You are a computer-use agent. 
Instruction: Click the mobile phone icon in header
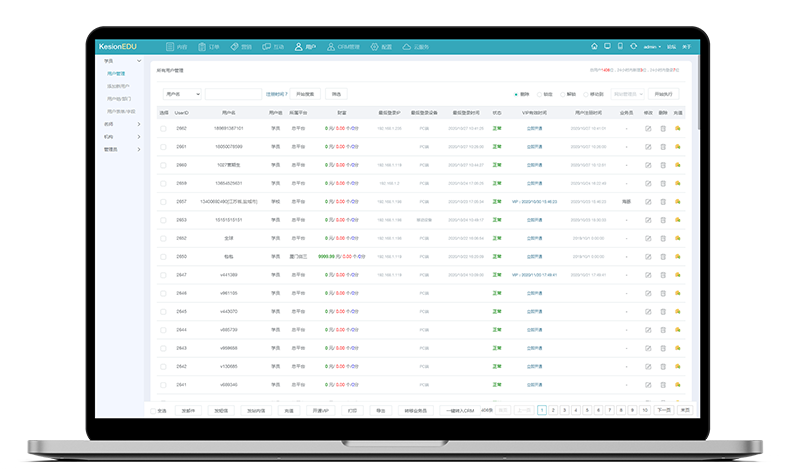(x=620, y=46)
